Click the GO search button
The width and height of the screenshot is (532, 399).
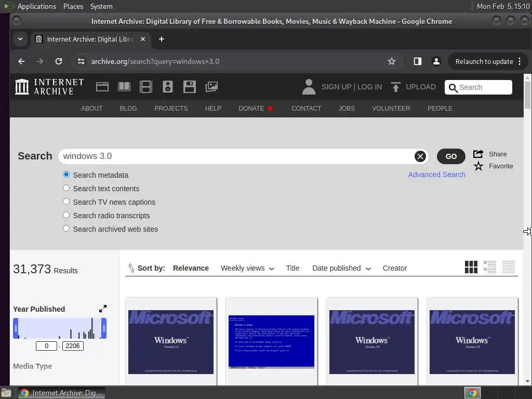coord(451,156)
